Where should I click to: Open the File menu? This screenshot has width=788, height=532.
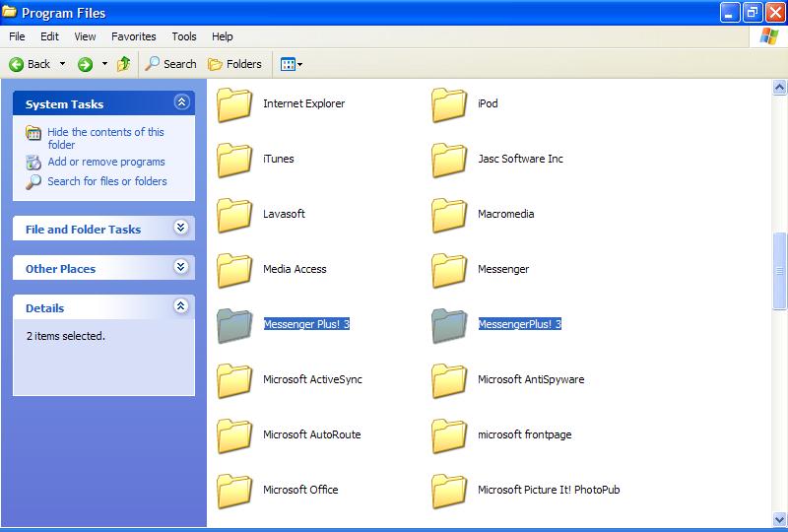pos(17,36)
